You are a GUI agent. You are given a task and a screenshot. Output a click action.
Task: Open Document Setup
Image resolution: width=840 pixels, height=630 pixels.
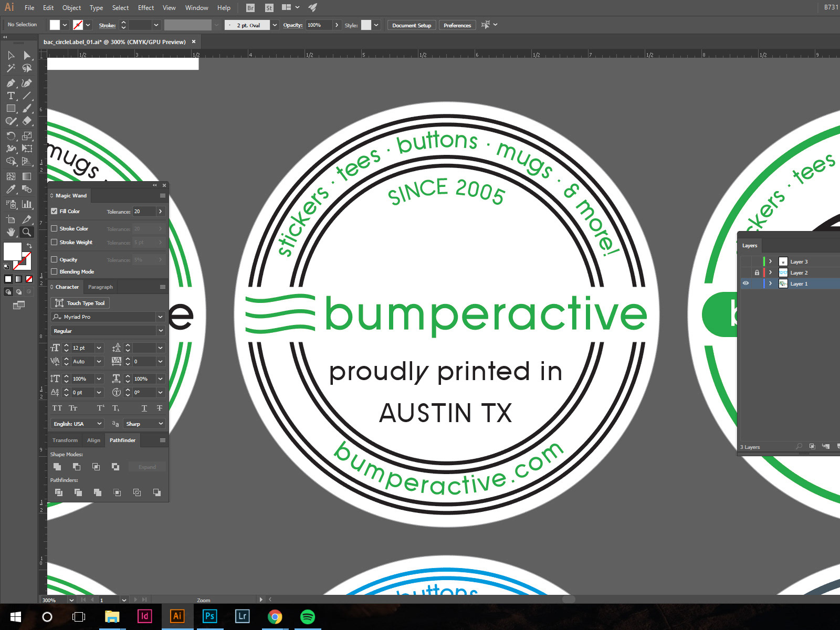[412, 25]
